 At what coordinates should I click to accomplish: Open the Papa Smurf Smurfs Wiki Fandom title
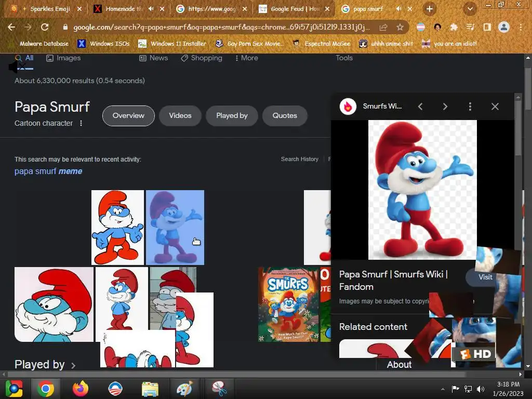point(394,280)
